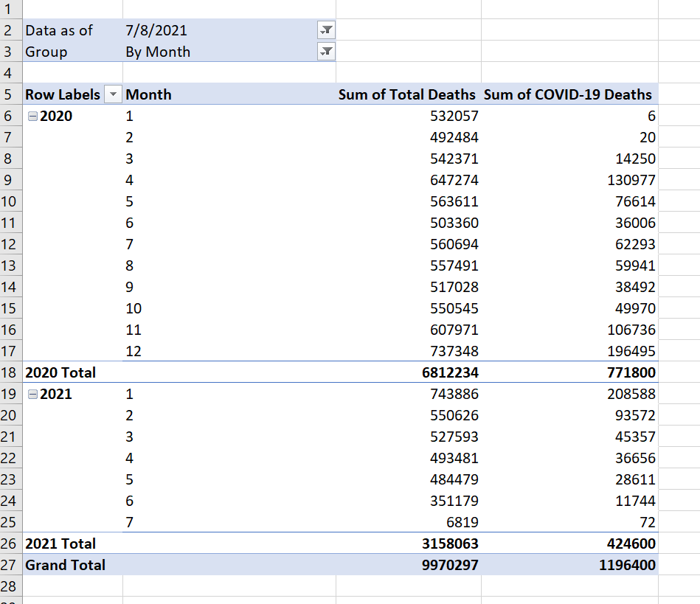Viewport: 700px width, 604px height.
Task: Select cell with value 28611
Action: [569, 480]
